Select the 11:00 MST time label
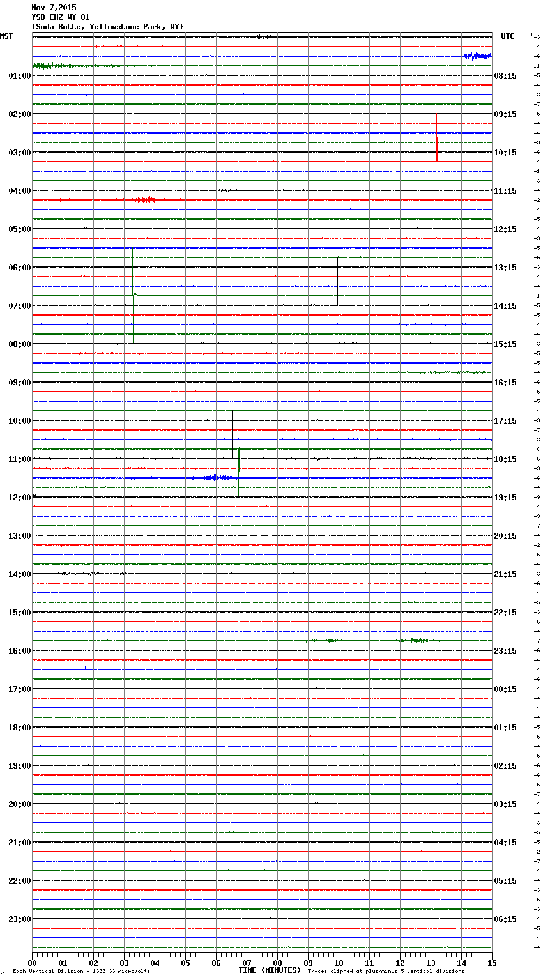 click(x=20, y=459)
